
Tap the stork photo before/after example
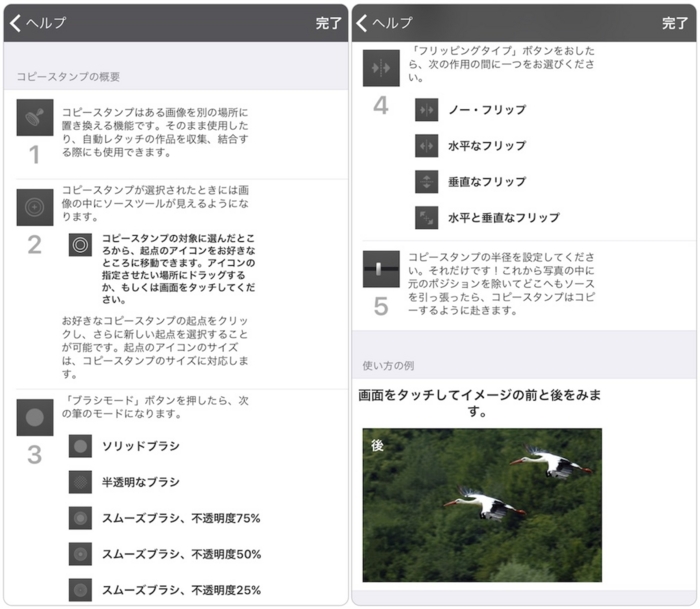482,505
